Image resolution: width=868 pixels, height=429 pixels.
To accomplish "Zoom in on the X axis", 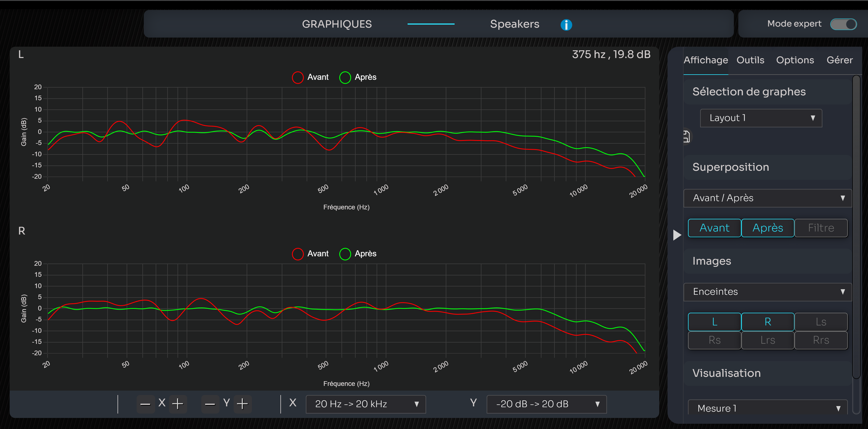I will click(x=178, y=404).
